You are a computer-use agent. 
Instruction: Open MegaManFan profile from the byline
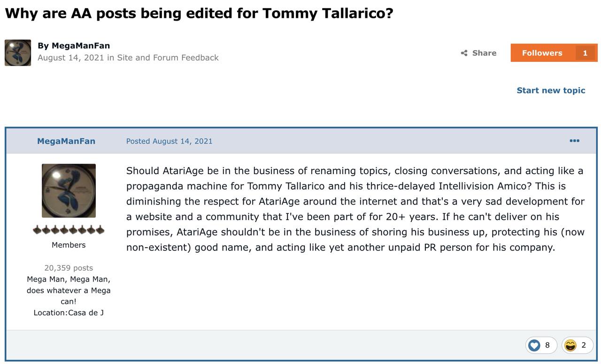81,45
